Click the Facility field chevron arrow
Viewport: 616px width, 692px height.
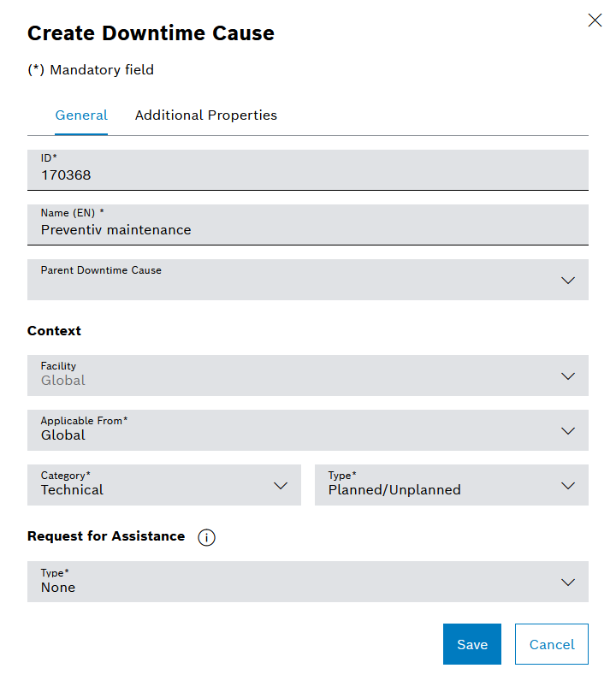568,376
